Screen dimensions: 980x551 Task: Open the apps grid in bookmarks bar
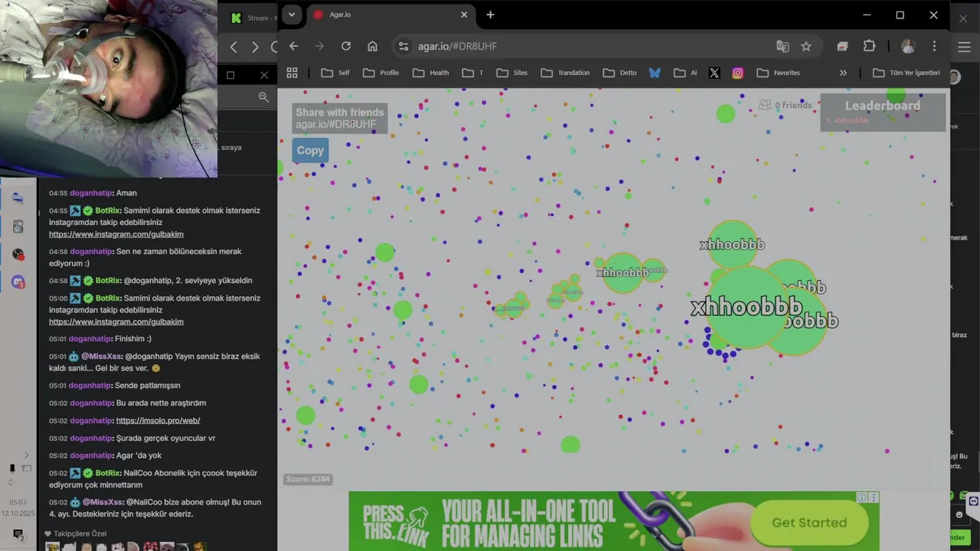[292, 73]
